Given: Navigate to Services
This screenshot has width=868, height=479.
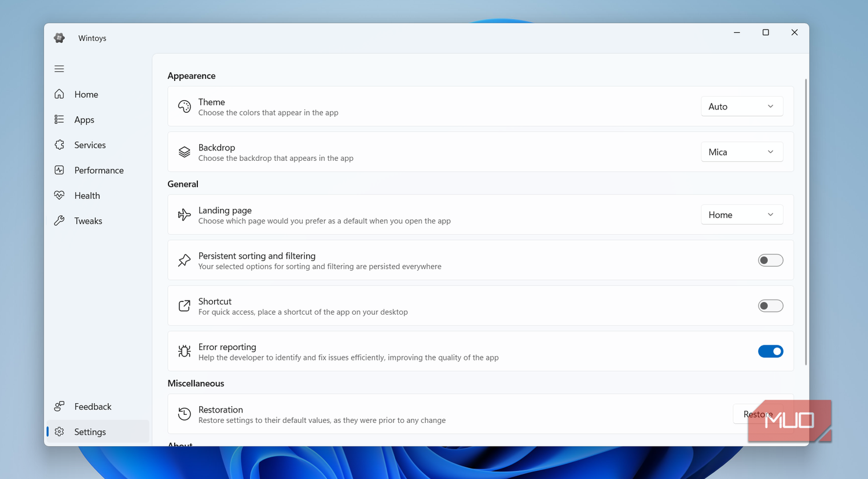Looking at the screenshot, I should pyautogui.click(x=90, y=145).
